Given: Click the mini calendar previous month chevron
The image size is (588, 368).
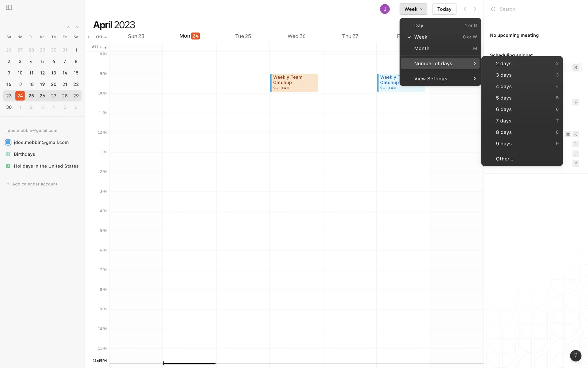Looking at the screenshot, I should [x=69, y=27].
